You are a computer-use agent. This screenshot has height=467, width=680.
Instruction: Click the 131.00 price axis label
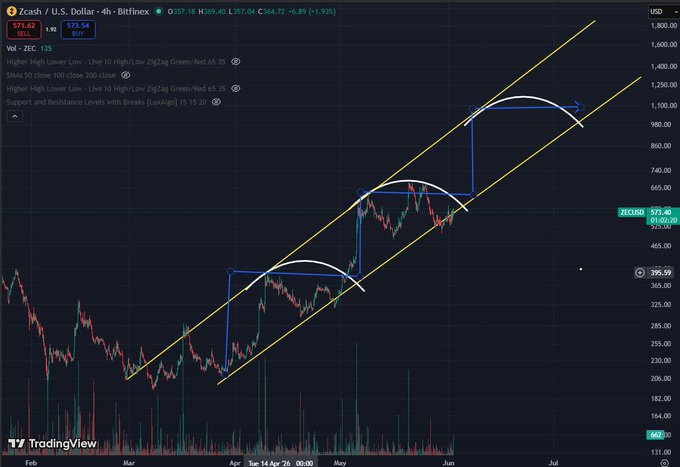point(661,452)
